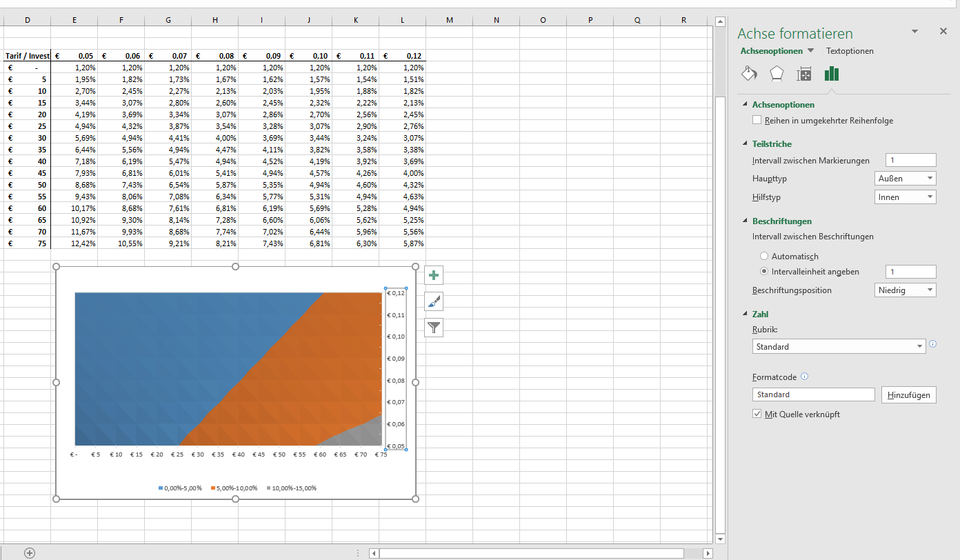
Task: Select cell with value 11,67%
Action: [x=74, y=232]
